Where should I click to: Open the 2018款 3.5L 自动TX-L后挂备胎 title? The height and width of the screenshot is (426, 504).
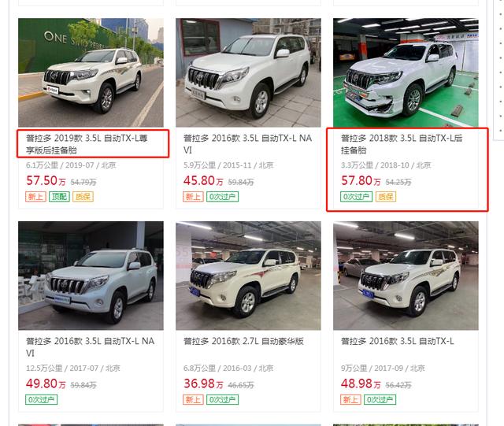tap(402, 144)
